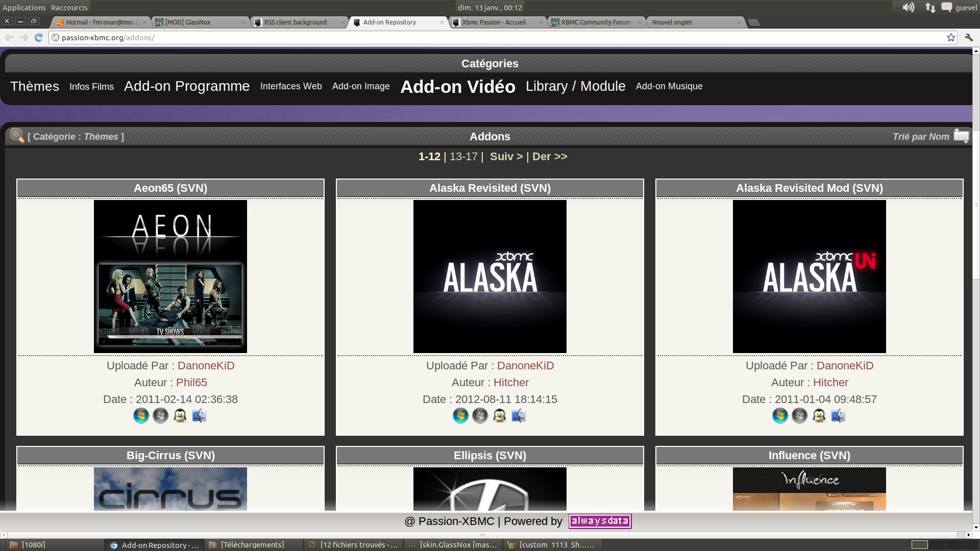This screenshot has width=980, height=551.
Task: Click the alwaysdata badge in the footer
Action: (600, 521)
